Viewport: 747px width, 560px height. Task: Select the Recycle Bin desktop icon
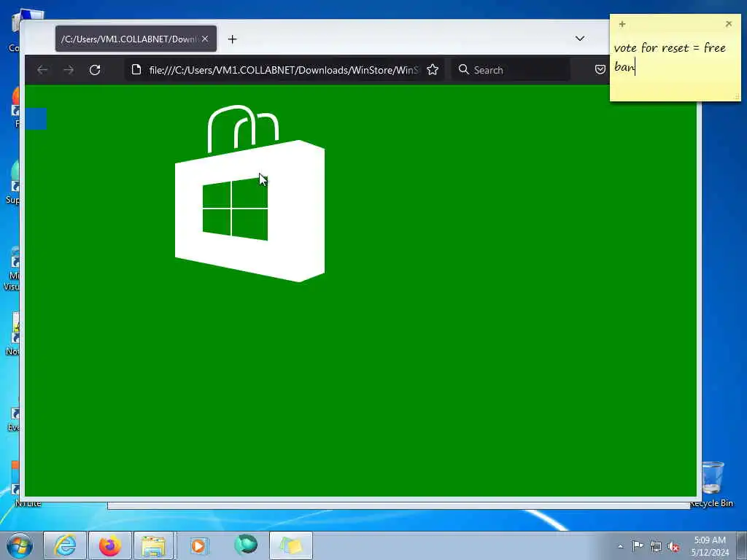[x=713, y=484]
